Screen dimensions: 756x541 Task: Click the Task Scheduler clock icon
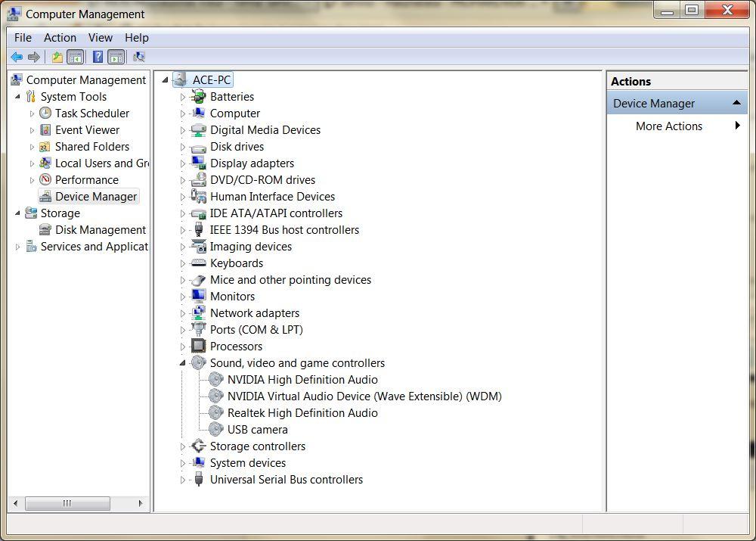coord(45,113)
